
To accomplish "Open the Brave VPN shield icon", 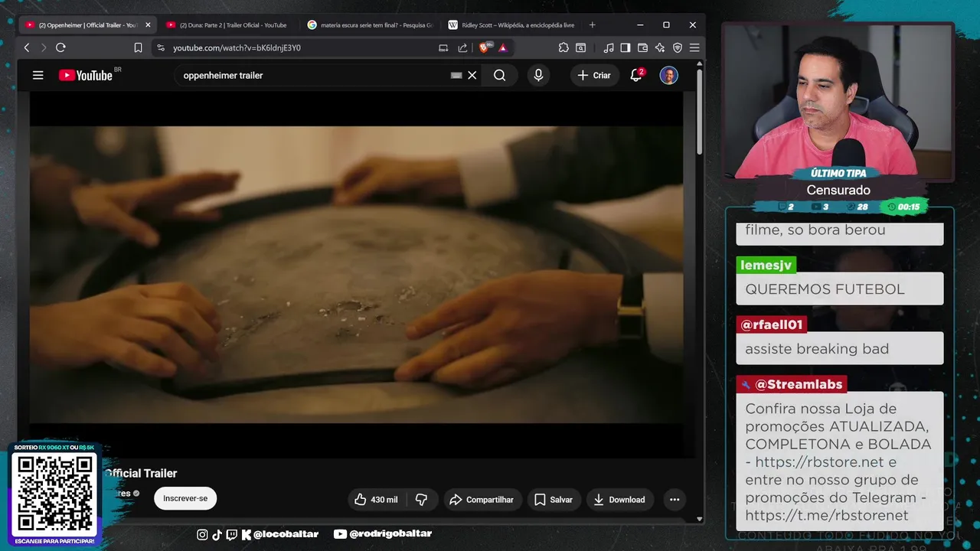I will click(677, 47).
